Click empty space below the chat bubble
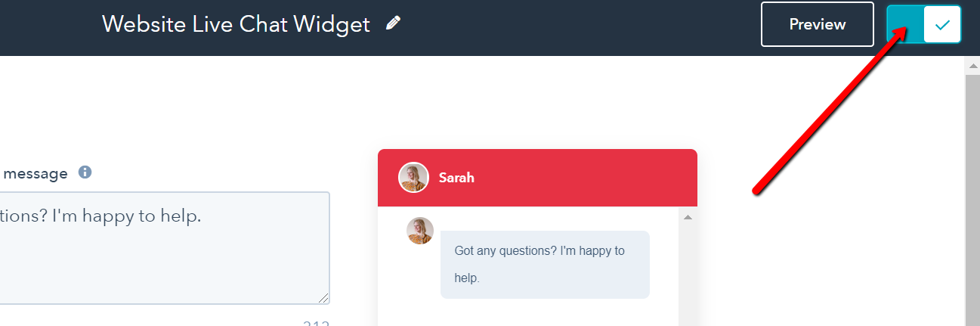The width and height of the screenshot is (980, 326). pyautogui.click(x=529, y=312)
